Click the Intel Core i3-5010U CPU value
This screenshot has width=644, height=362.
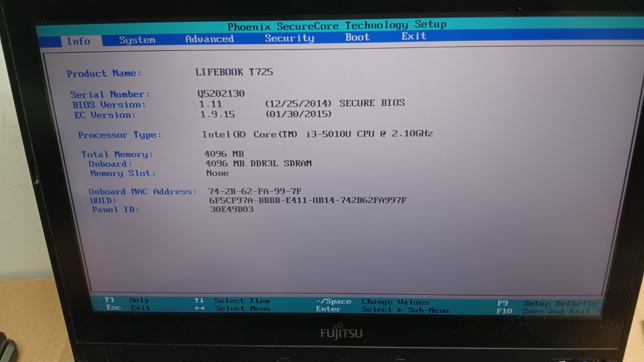point(317,134)
